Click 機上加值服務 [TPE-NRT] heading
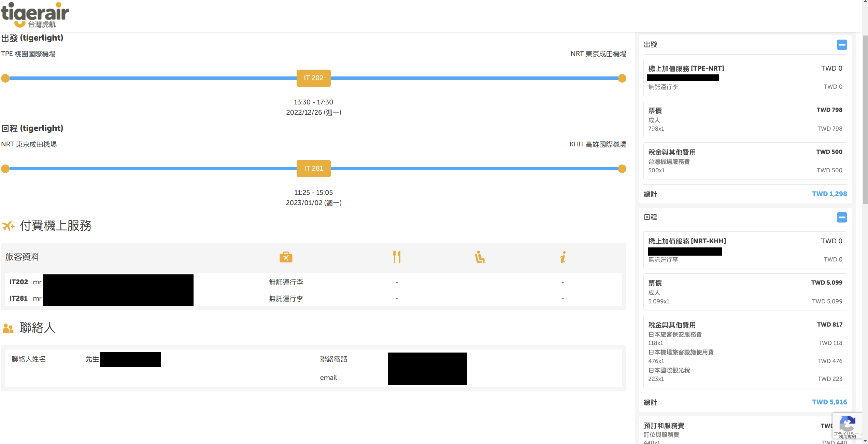868x444 pixels. (x=686, y=69)
